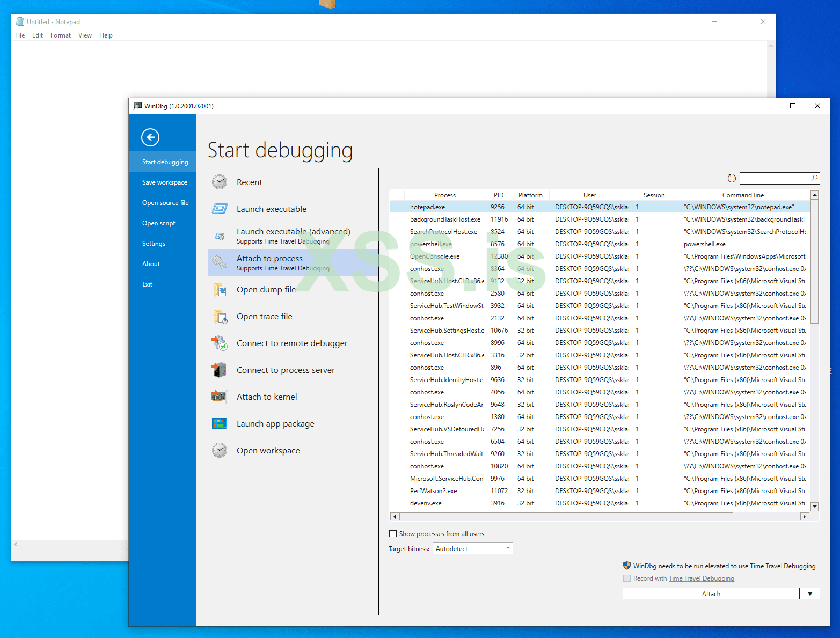Click the process search field

point(776,178)
